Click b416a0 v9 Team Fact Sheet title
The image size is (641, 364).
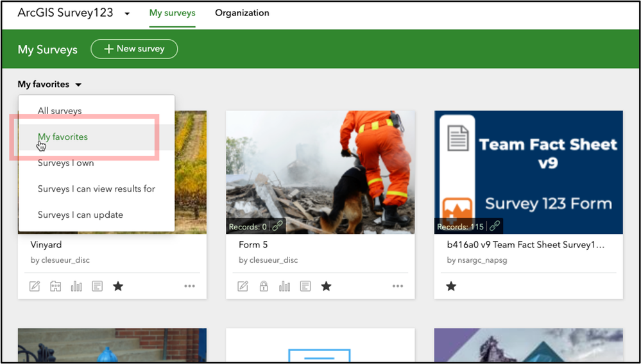pos(526,245)
